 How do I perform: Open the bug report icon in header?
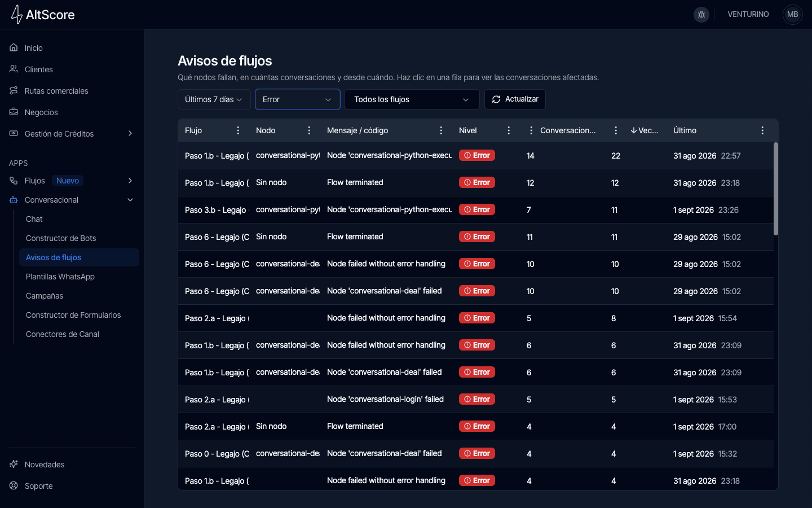tap(701, 15)
